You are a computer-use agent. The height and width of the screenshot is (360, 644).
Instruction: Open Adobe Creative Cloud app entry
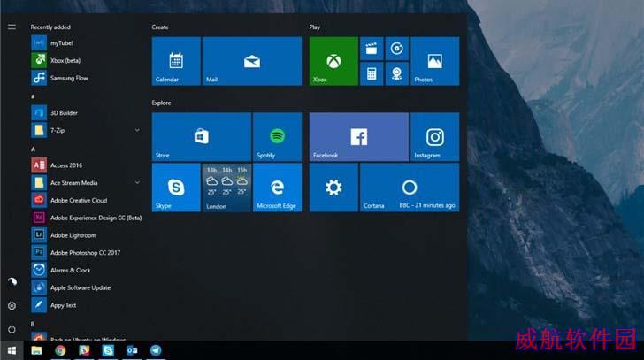click(87, 200)
